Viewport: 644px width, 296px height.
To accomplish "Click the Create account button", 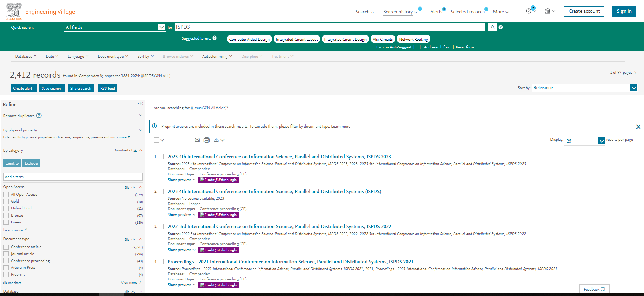I will click(x=584, y=11).
